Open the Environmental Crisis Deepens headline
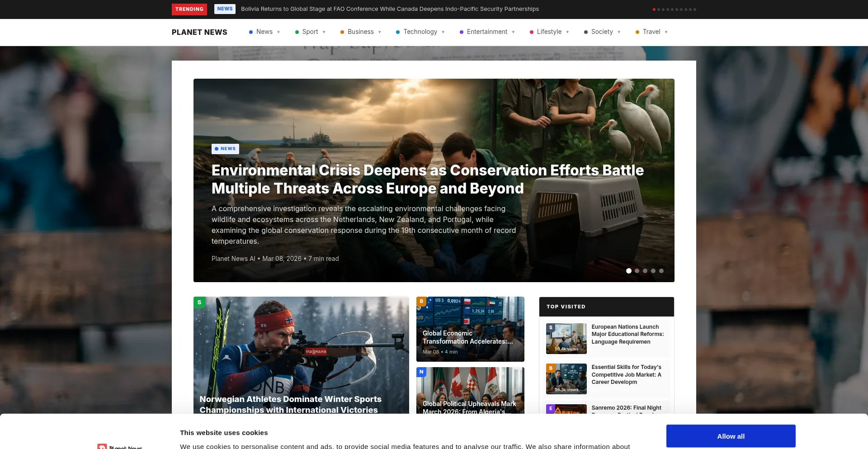Viewport: 868px width, 449px height. tap(428, 179)
